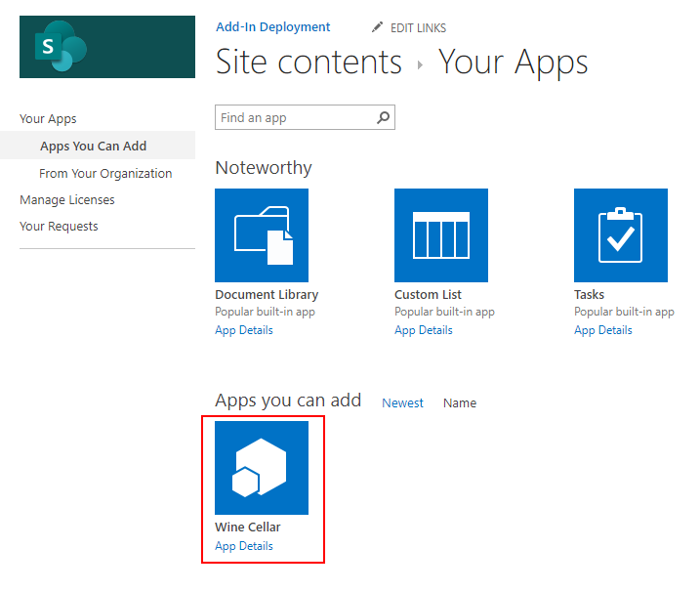
Task: Add the Wine Cellar app tile
Action: (262, 468)
